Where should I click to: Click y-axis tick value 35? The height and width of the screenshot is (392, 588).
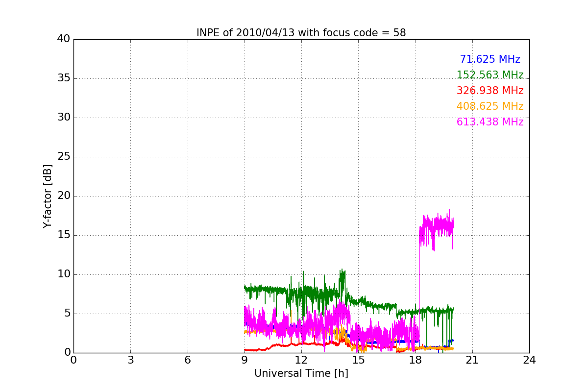click(x=64, y=78)
